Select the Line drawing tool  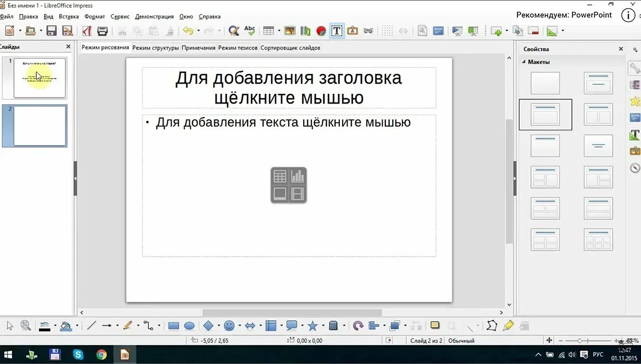pyautogui.click(x=91, y=326)
